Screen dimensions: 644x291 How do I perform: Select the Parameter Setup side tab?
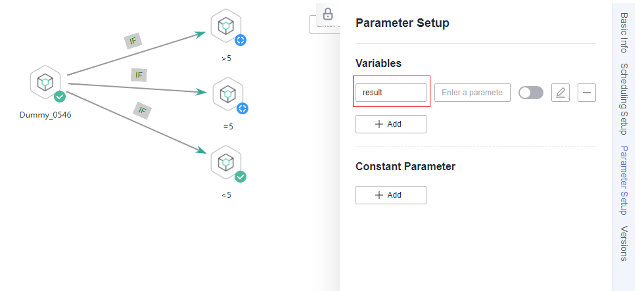click(x=624, y=181)
